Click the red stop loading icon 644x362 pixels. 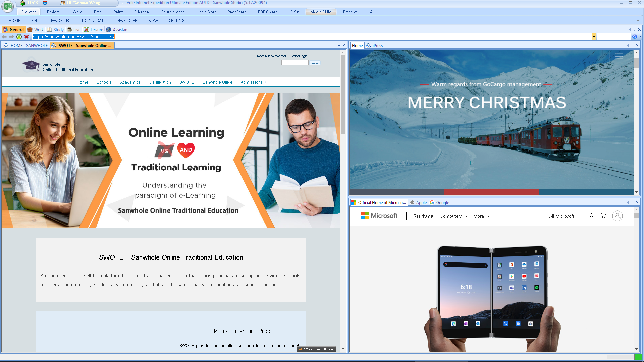click(26, 37)
